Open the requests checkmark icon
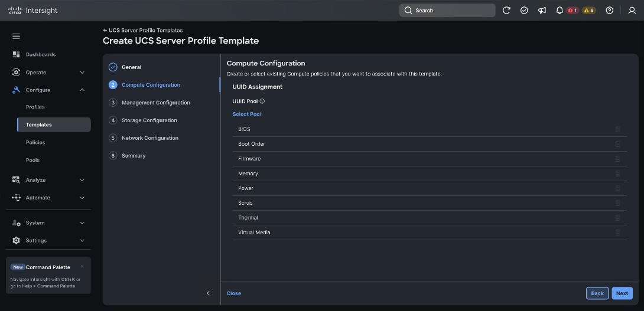The width and height of the screenshot is (644, 311). [x=524, y=10]
